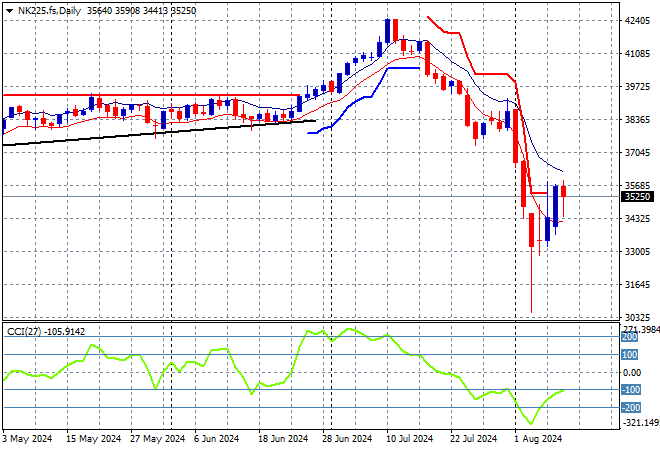Click the 37045 label on price scale
This screenshot has width=660, height=450.
click(x=637, y=153)
